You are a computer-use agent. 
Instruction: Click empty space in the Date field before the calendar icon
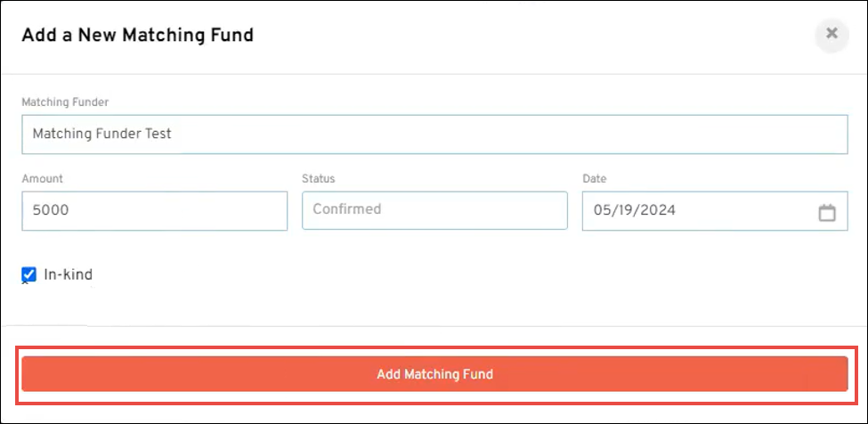748,212
